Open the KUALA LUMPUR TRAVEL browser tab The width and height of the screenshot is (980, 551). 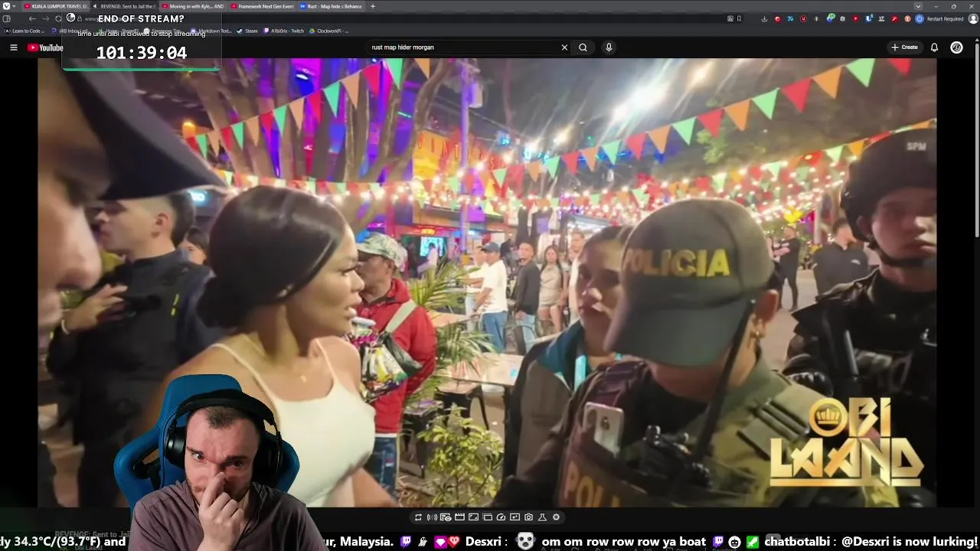pos(55,6)
